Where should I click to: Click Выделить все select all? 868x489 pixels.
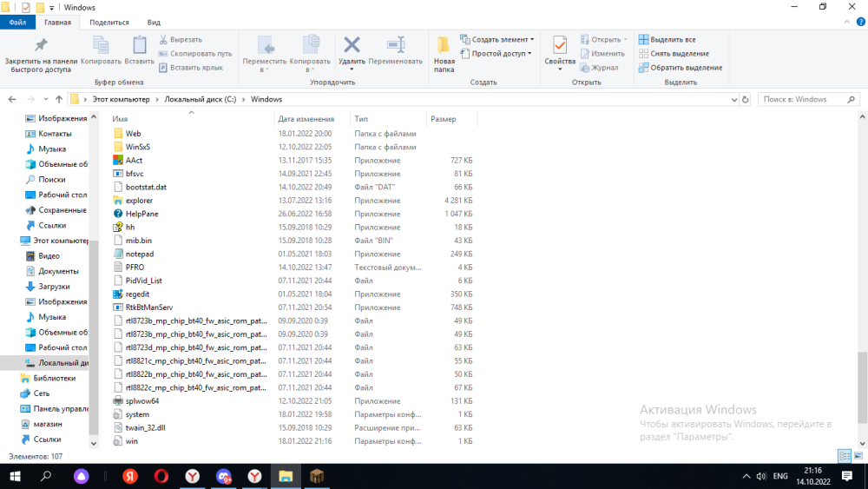667,40
